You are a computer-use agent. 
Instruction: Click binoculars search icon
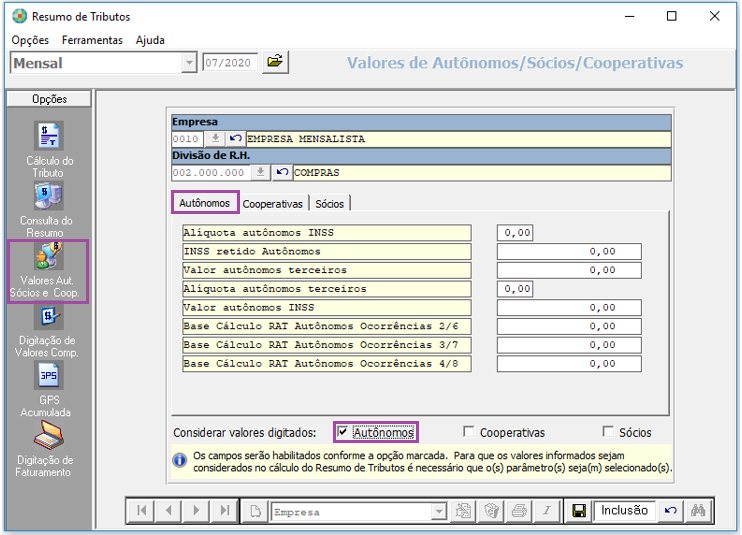coord(698,511)
